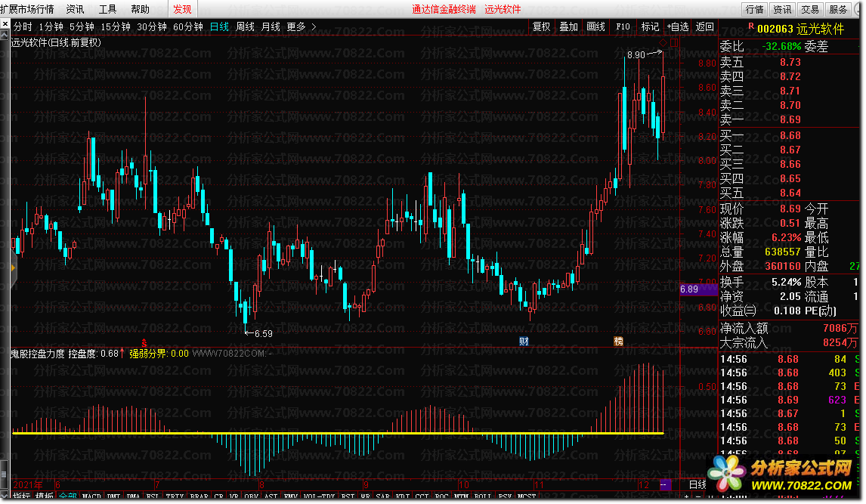
Task: Click the red S marker below the chart
Action: tap(144, 343)
